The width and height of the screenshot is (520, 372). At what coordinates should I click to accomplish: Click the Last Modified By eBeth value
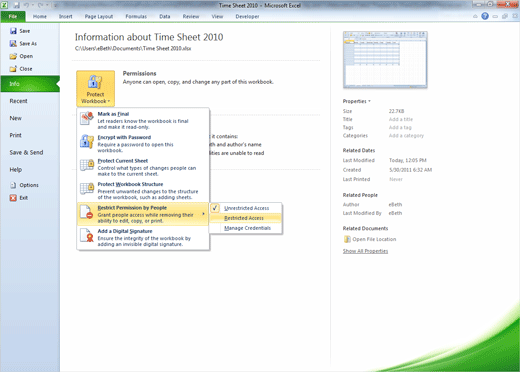395,213
